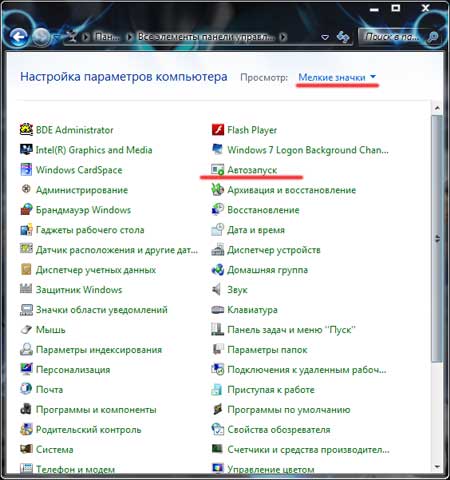Open Параметры индексирования link
This screenshot has width=450, height=480.
tap(99, 350)
